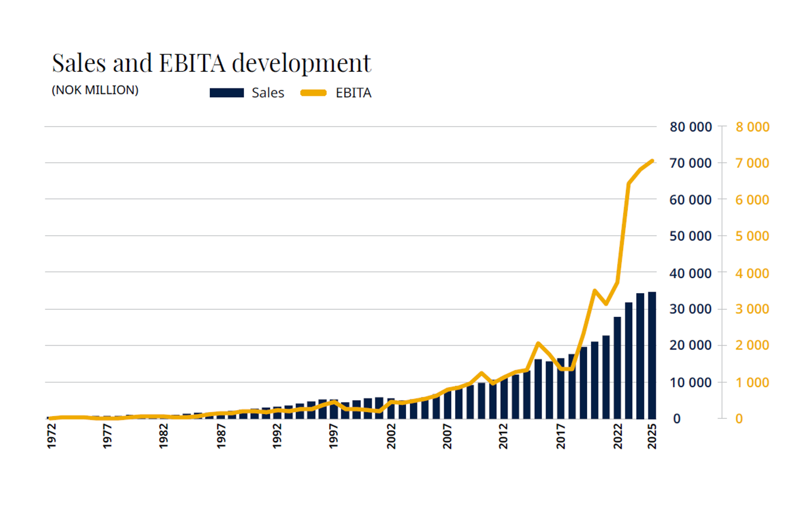Click the 2025 Sales bar
812x508 pixels.
[x=652, y=355]
